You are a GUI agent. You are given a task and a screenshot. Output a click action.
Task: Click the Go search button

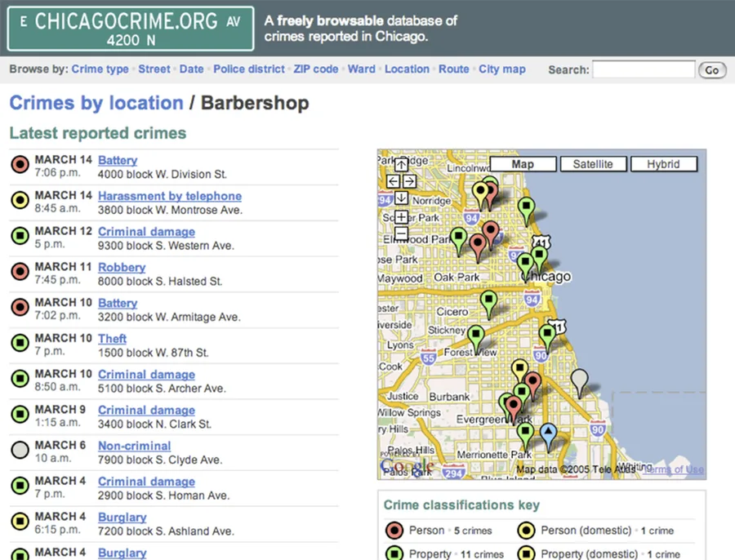point(712,70)
